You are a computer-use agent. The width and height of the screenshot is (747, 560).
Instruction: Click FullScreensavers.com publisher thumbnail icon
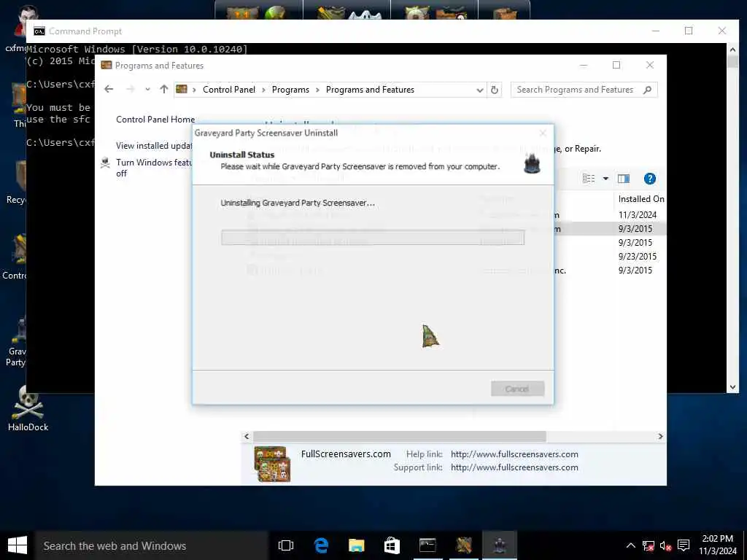pos(273,464)
